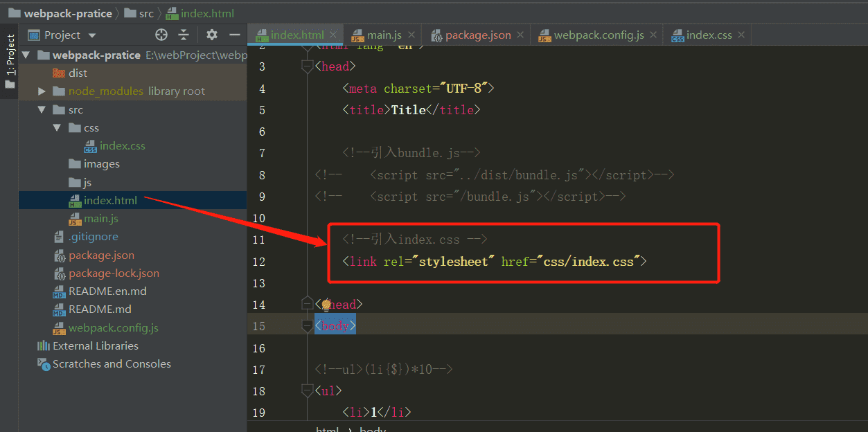The image size is (868, 432).
Task: Click the collapse all icon in Project panel
Action: pos(184,35)
